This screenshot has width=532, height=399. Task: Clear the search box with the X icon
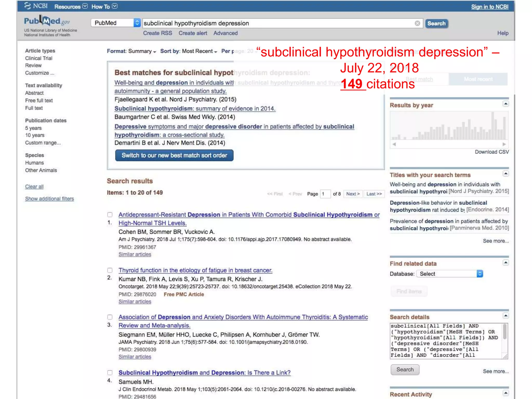pos(417,23)
